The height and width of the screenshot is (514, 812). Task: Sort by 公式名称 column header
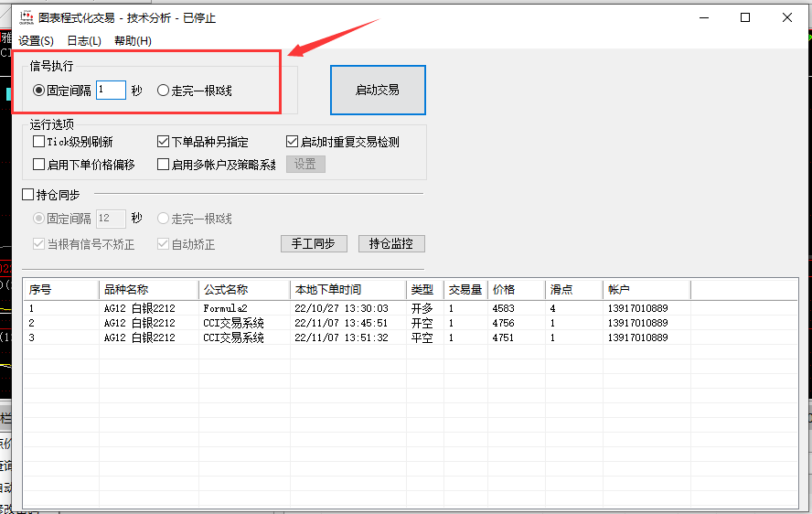(x=244, y=290)
